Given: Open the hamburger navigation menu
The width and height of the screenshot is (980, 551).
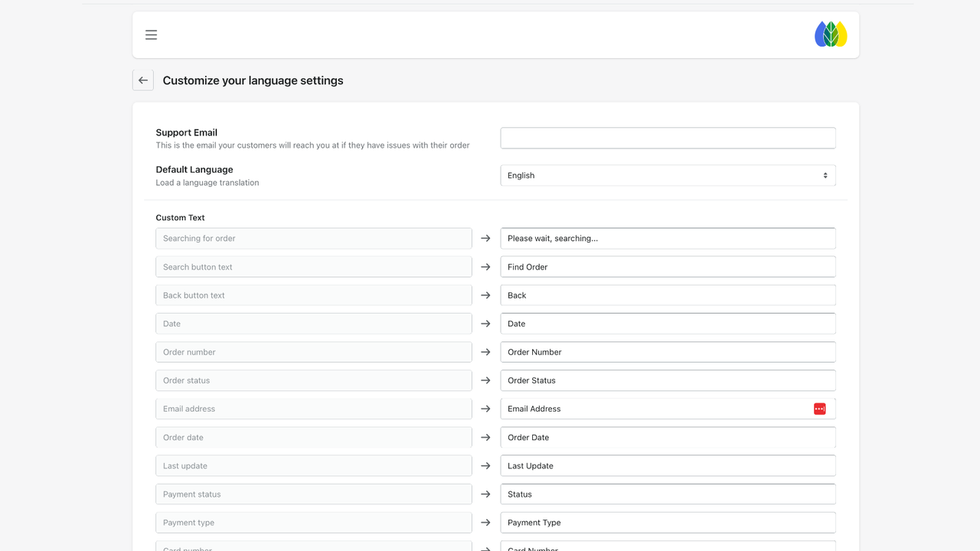Looking at the screenshot, I should [151, 34].
